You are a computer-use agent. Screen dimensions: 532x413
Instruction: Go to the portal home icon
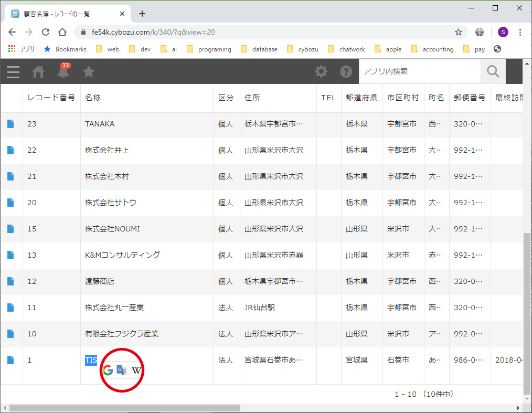[x=38, y=72]
